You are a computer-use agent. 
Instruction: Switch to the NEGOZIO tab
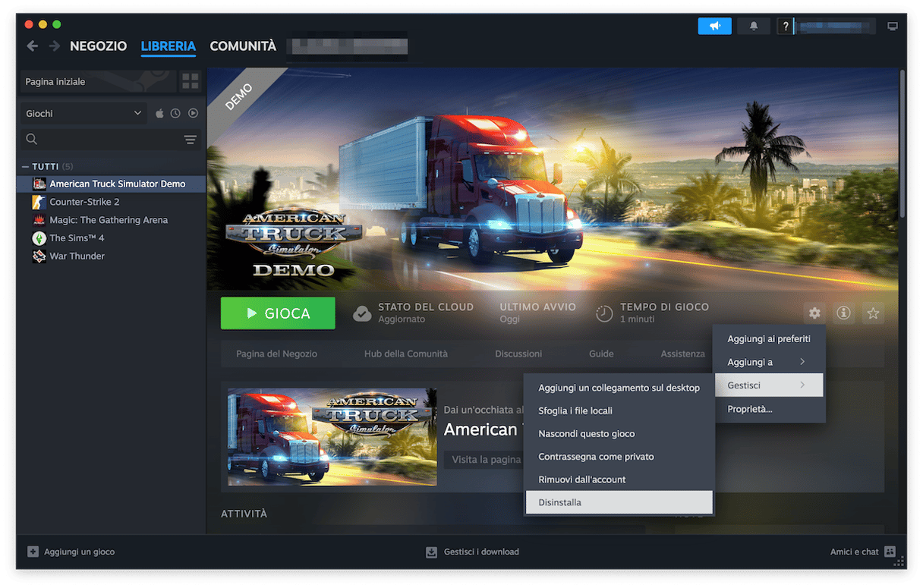[98, 46]
